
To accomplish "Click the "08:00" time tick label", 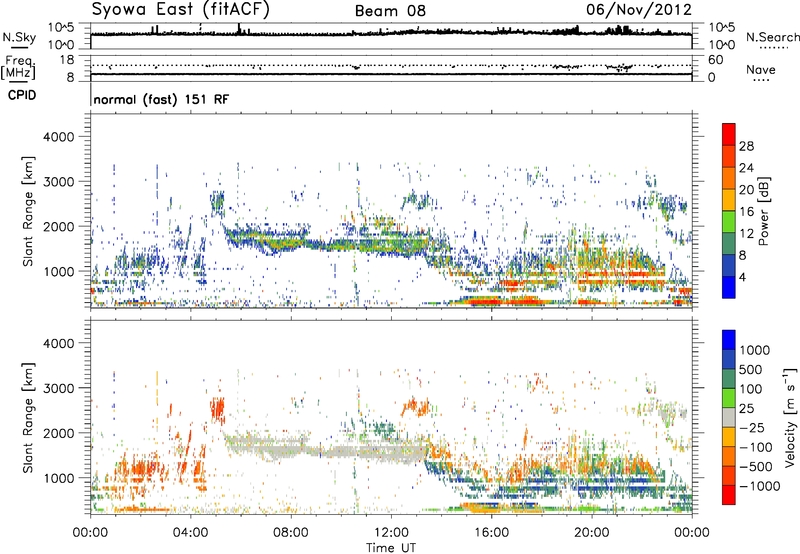I will (x=291, y=533).
